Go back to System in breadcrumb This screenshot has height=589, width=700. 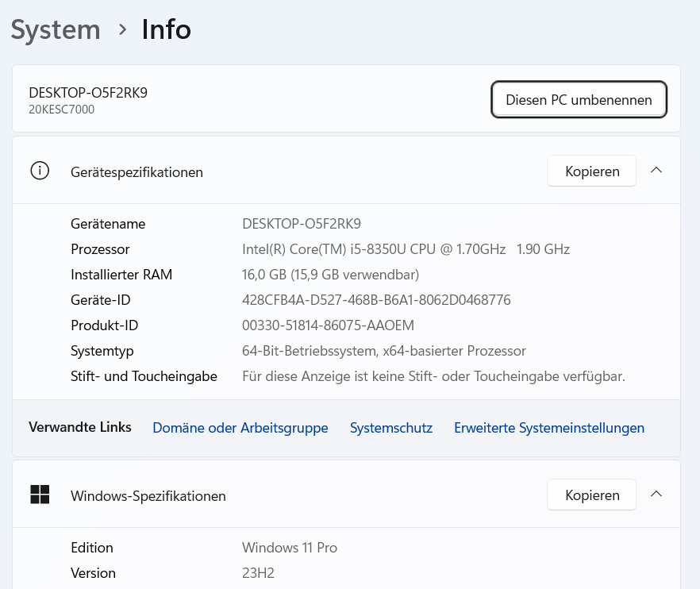56,30
